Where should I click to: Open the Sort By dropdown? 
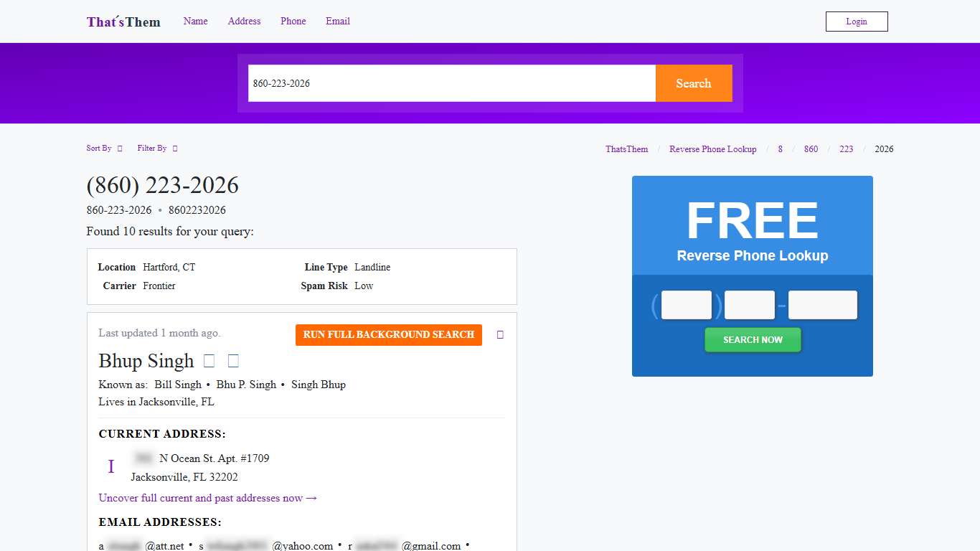tap(104, 149)
